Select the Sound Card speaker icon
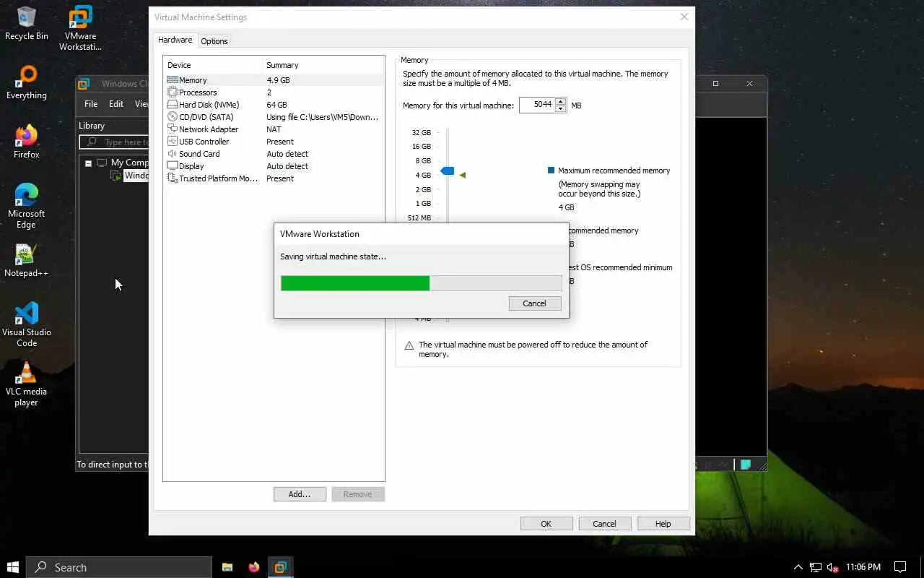 pos(173,154)
